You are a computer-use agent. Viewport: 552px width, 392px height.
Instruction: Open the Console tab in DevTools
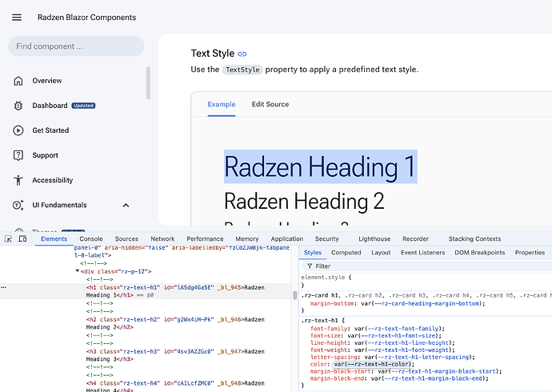tap(90, 238)
